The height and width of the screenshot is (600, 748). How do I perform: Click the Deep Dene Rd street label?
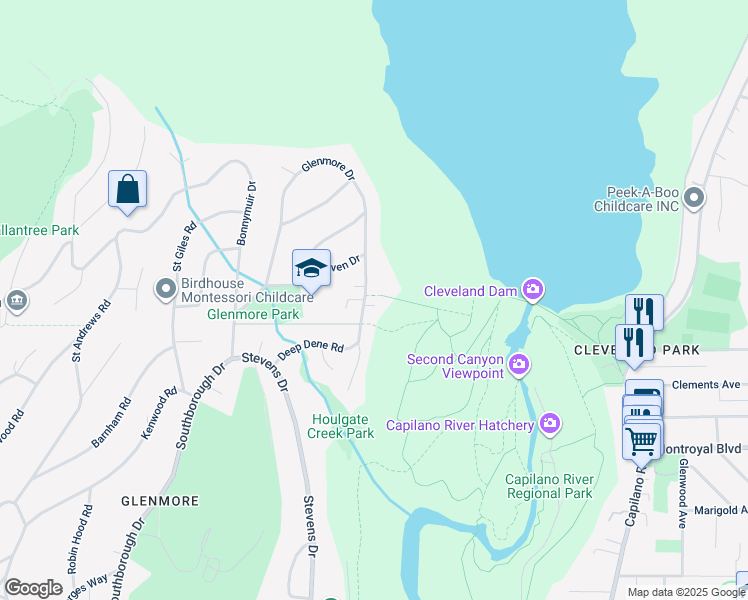311,349
